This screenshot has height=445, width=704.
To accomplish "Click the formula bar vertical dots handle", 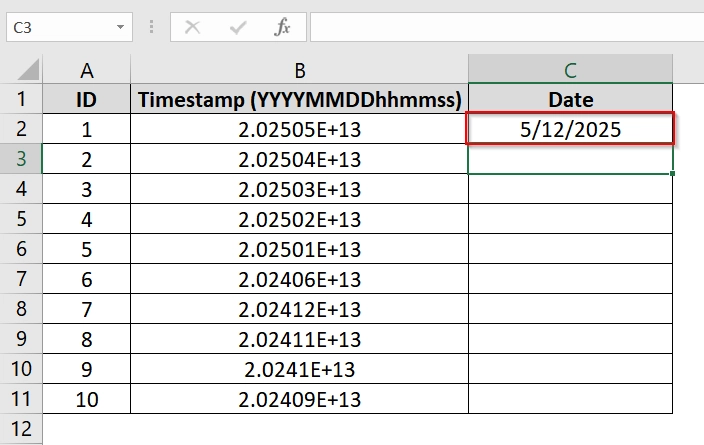I will pos(151,27).
